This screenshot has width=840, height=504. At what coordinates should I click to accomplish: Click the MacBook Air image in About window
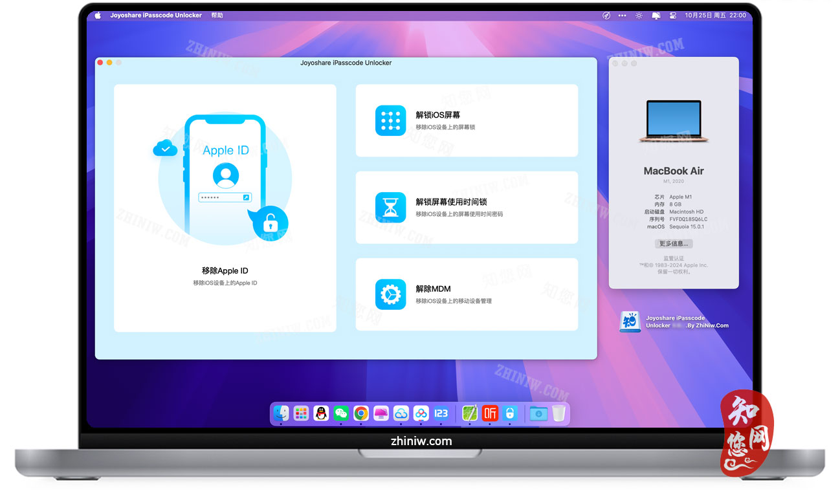pos(674,121)
